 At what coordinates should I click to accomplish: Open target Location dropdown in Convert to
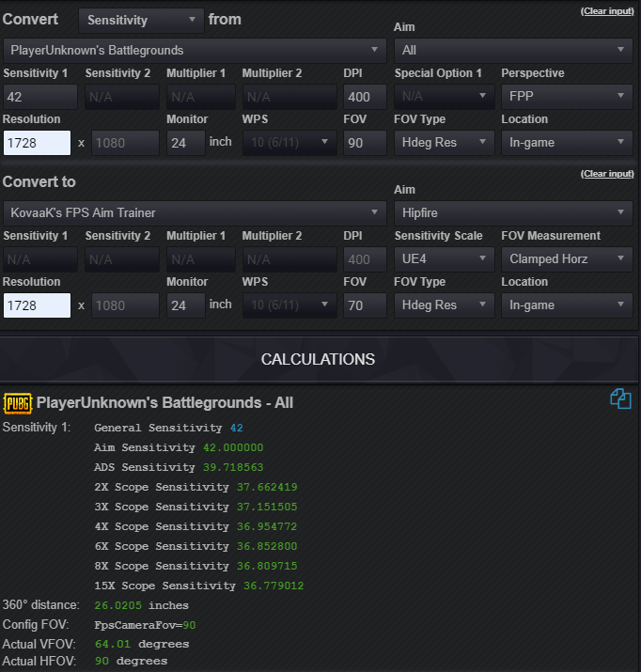pos(567,305)
